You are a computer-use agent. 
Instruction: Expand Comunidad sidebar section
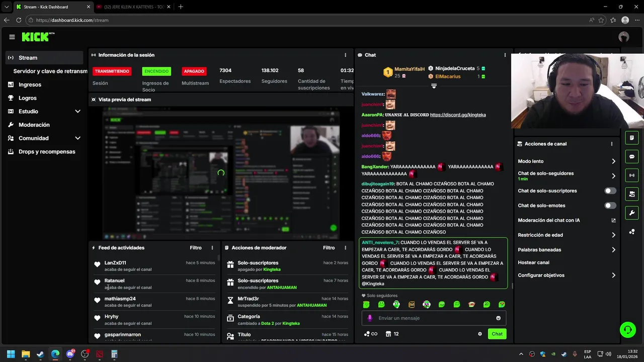pos(77,138)
